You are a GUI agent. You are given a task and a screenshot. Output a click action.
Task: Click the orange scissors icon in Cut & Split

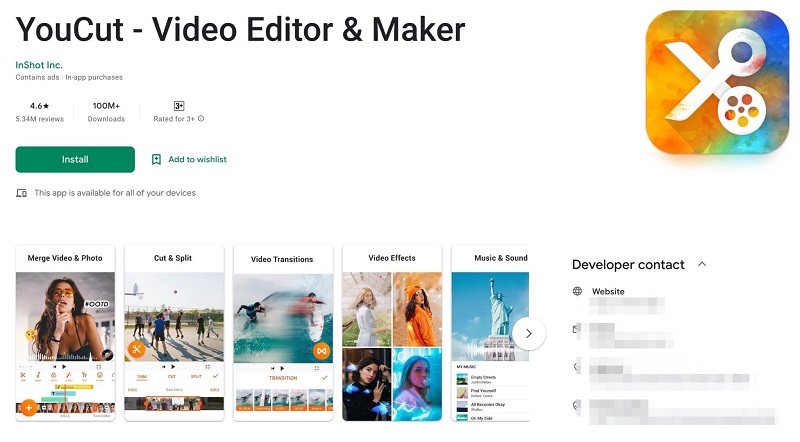pos(136,349)
